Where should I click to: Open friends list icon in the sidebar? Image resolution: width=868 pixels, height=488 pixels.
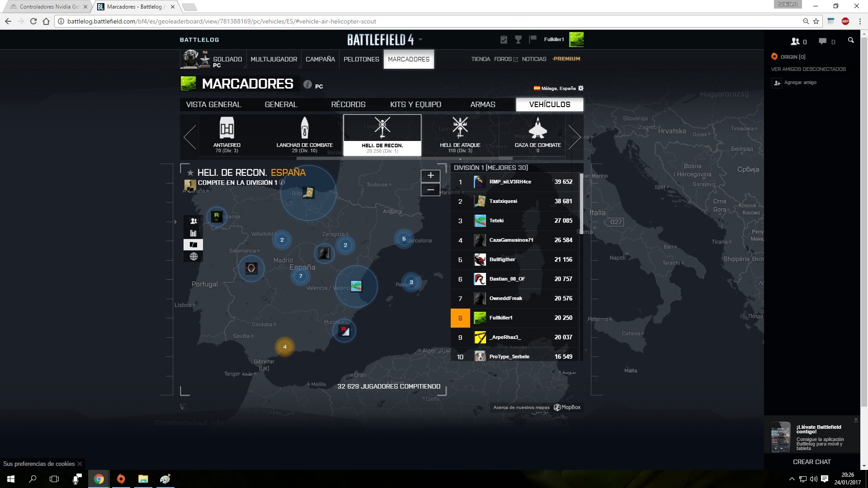coord(795,42)
